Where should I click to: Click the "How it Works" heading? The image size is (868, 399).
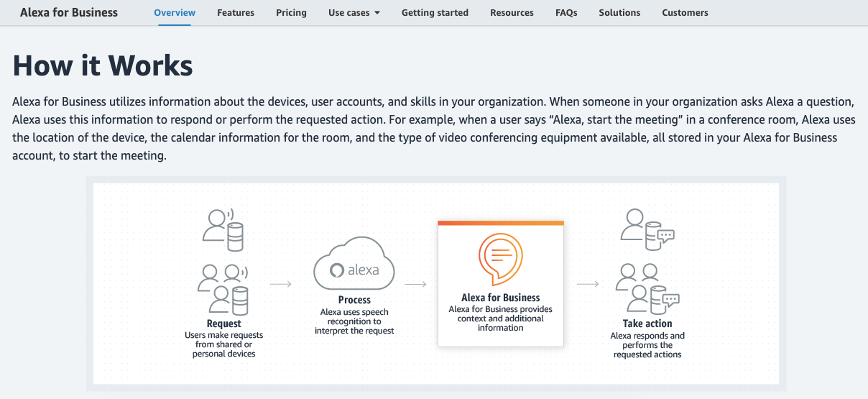pyautogui.click(x=103, y=65)
